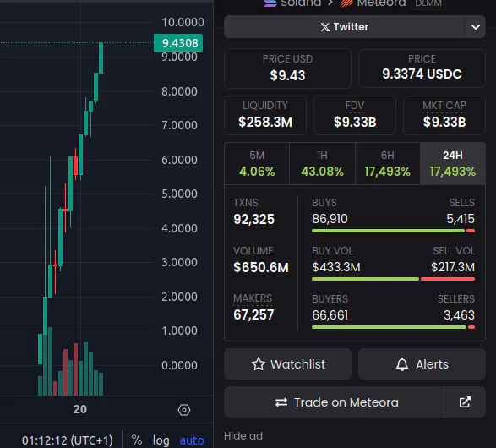Open Alerts for this pair

[x=422, y=364]
